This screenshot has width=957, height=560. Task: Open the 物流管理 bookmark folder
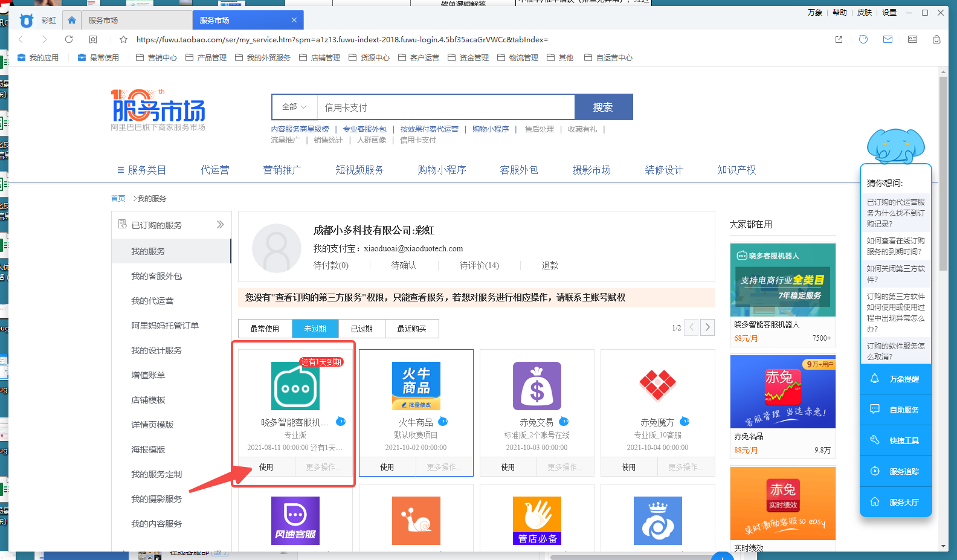(x=518, y=58)
